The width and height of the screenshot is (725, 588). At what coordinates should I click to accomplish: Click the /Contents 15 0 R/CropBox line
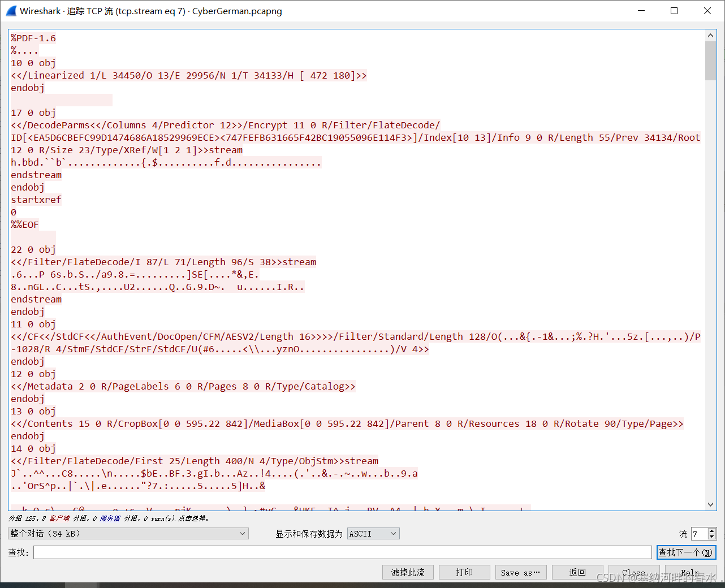point(347,423)
